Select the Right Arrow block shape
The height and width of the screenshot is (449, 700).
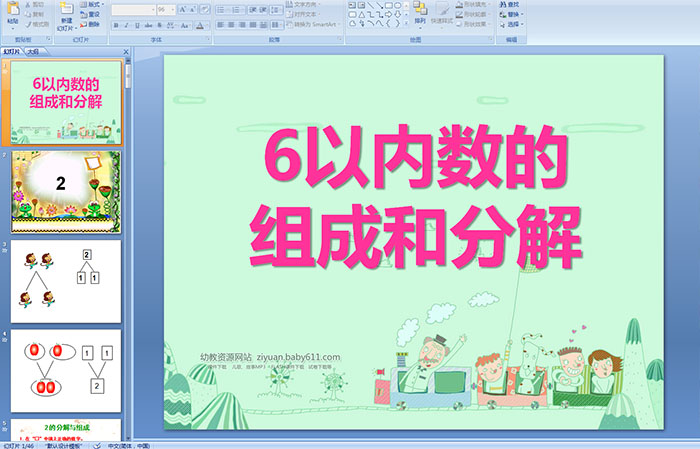coord(388,15)
